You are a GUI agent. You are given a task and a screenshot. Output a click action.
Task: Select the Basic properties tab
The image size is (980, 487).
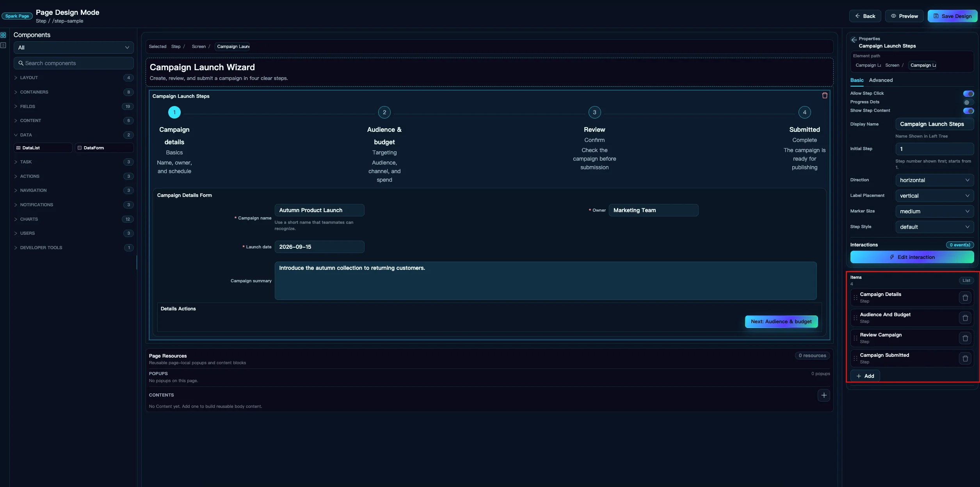click(x=857, y=80)
